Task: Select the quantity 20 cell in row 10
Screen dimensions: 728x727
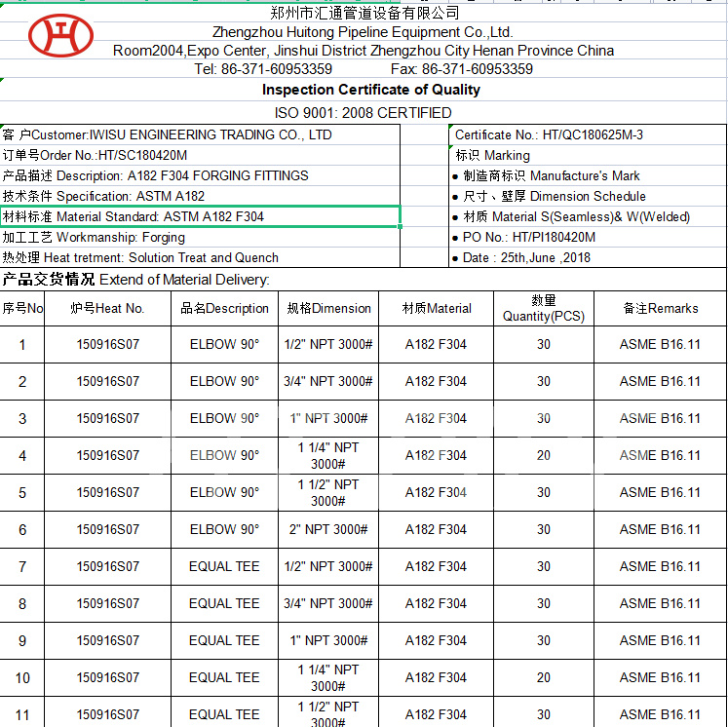Action: [x=544, y=677]
